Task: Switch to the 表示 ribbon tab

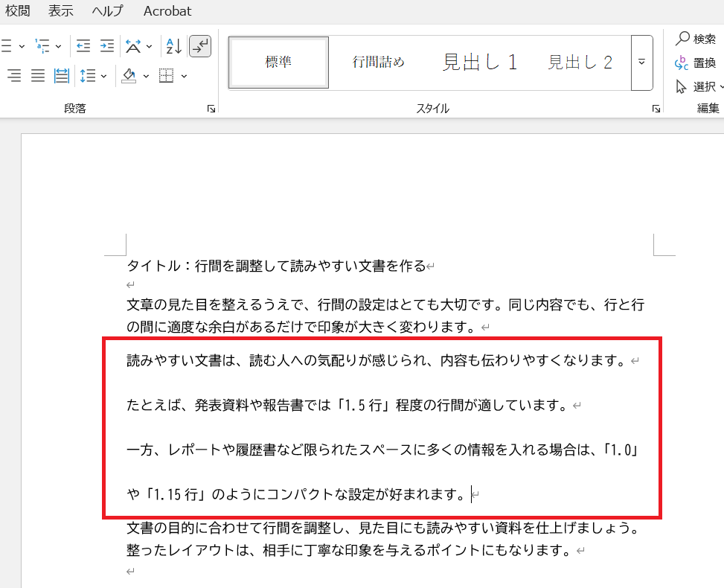Action: [x=61, y=11]
